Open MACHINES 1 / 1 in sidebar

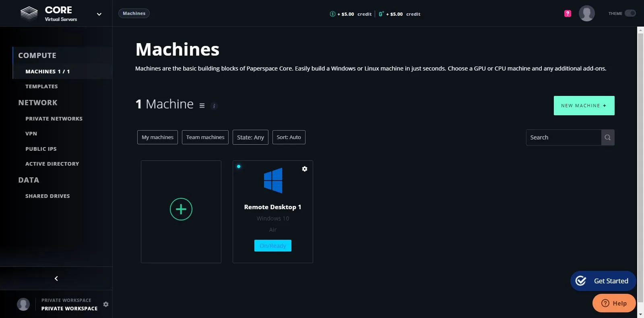47,71
